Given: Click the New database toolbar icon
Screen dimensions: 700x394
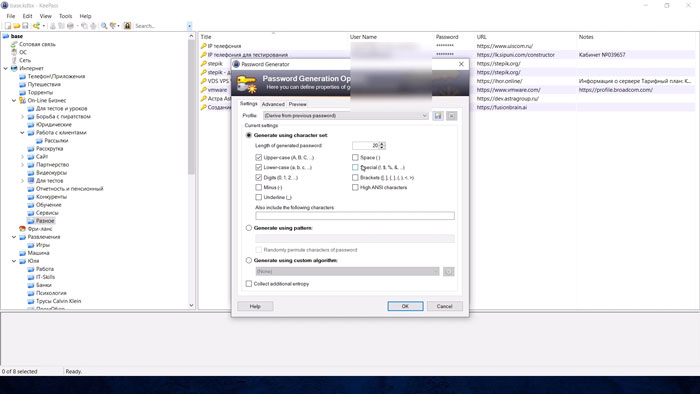Looking at the screenshot, I should click(8, 26).
